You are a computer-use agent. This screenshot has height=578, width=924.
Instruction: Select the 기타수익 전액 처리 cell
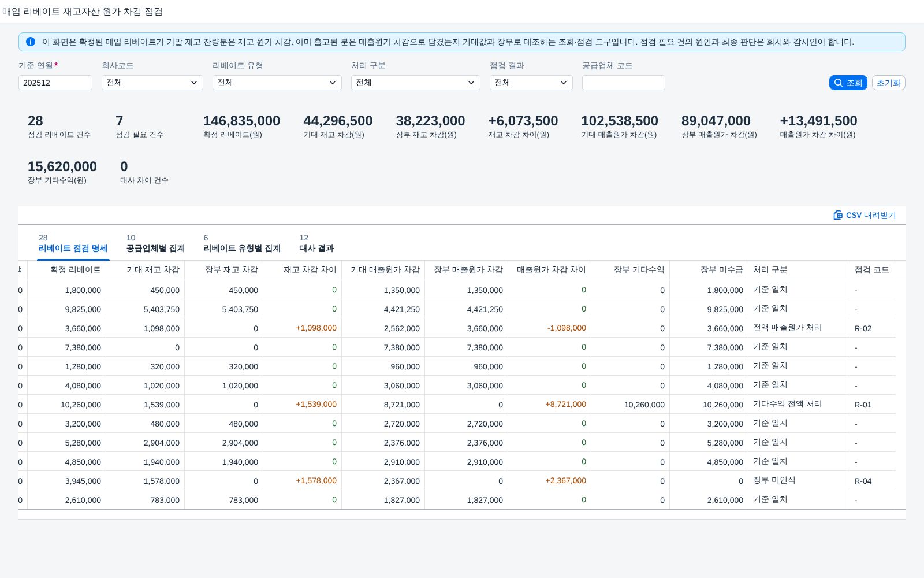tap(799, 404)
